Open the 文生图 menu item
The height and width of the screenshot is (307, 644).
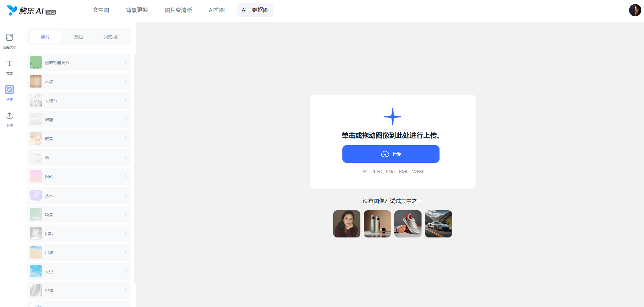point(101,10)
